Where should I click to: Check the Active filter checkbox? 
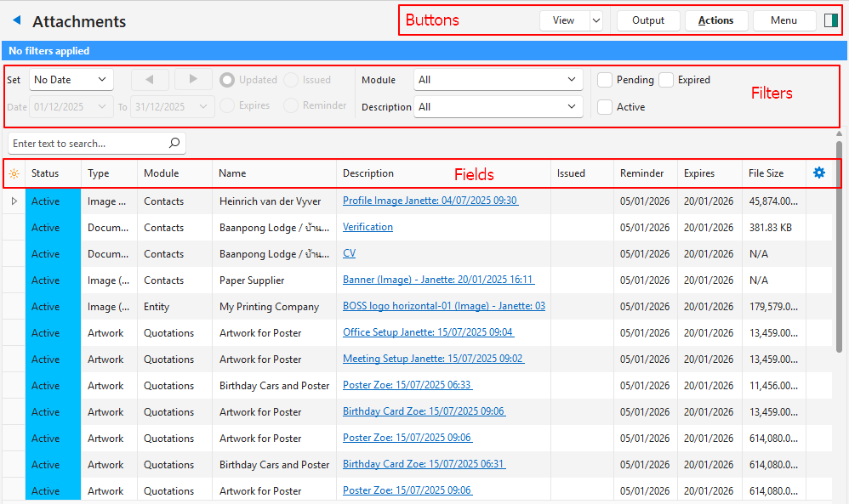(x=605, y=107)
